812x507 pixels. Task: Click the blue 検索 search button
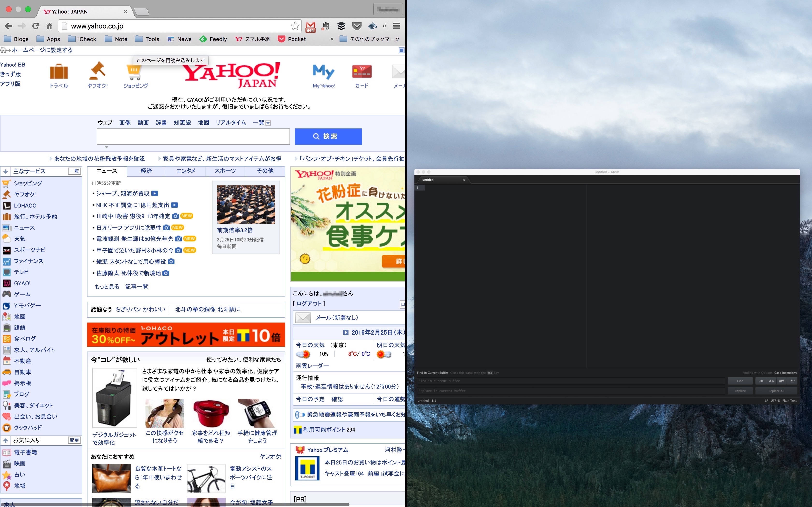(328, 136)
